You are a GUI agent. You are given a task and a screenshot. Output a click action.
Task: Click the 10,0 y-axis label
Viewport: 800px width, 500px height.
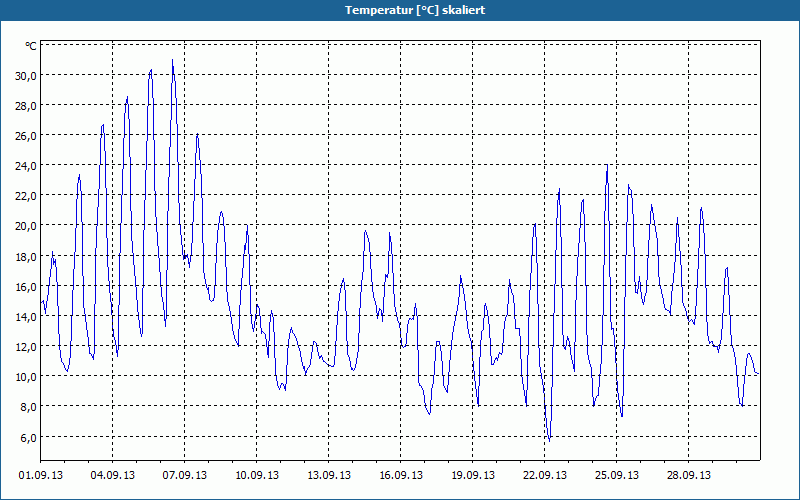(26, 377)
